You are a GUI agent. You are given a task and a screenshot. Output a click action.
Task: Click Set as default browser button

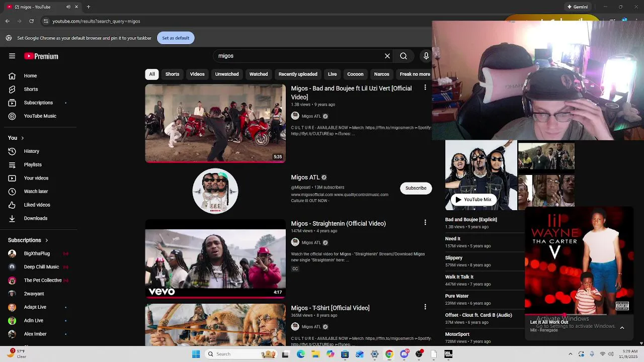[x=176, y=38]
